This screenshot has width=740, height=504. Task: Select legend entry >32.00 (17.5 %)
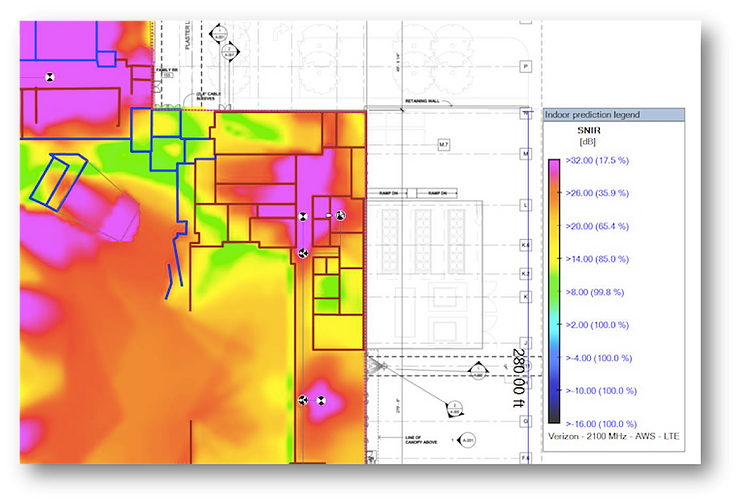tap(597, 160)
